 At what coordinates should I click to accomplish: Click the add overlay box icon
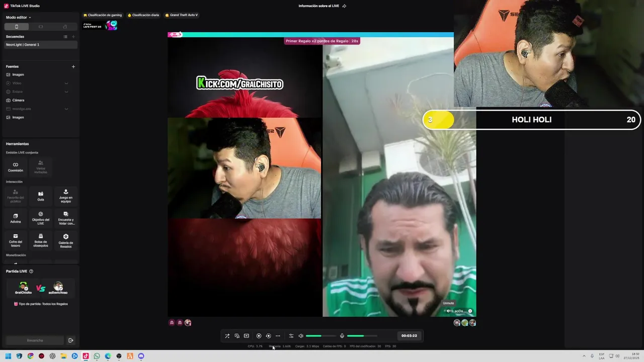point(247,336)
